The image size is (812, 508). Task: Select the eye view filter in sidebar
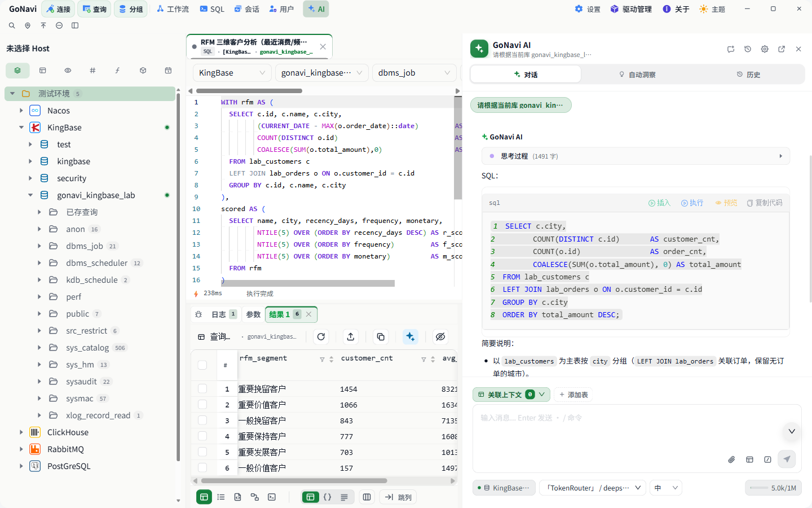[x=68, y=71]
